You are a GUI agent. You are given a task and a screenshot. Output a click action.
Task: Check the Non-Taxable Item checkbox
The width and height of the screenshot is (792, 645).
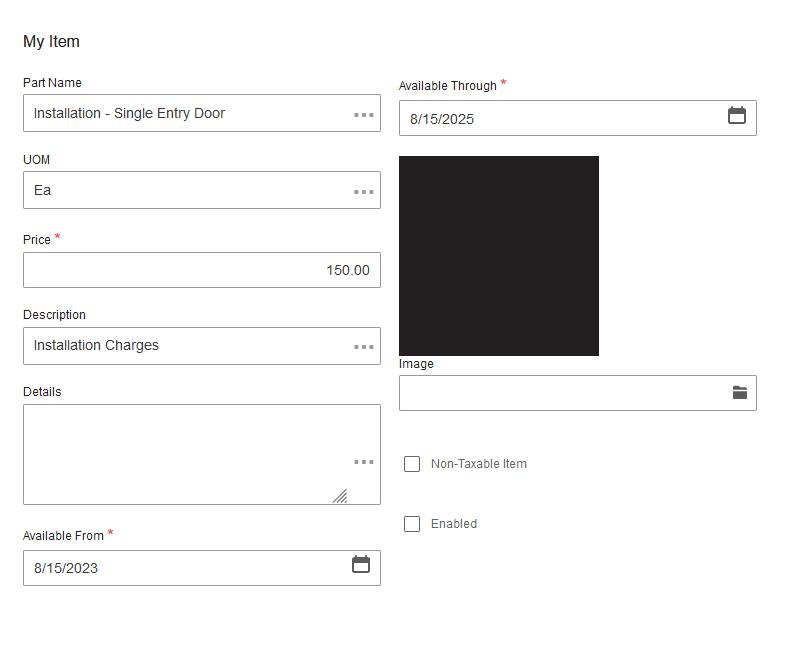click(412, 464)
